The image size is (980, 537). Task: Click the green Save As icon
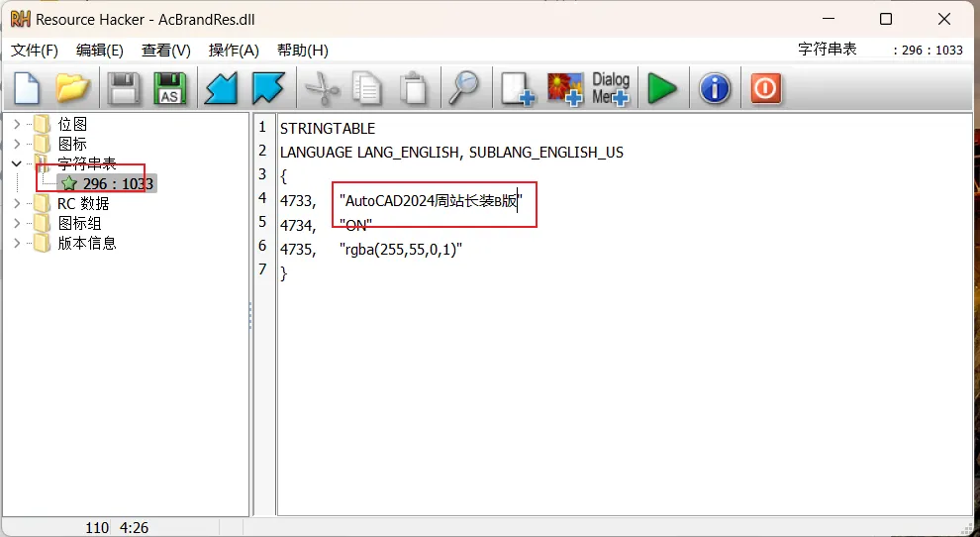pyautogui.click(x=170, y=88)
